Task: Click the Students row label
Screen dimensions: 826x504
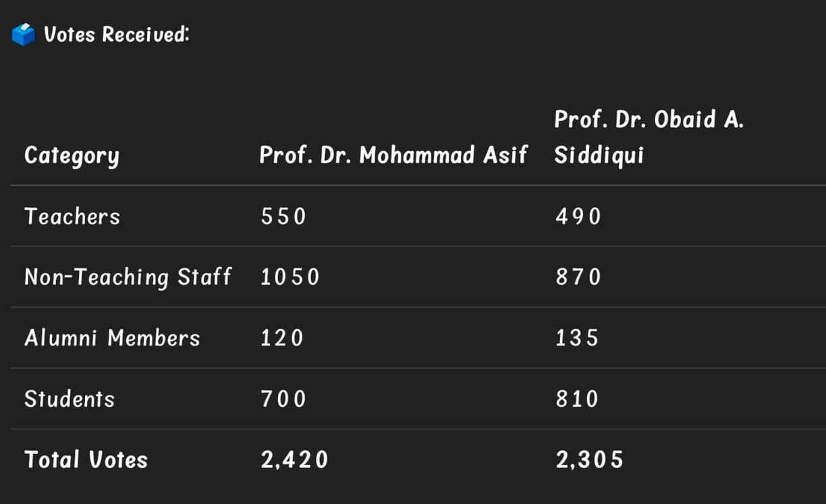Action: pos(70,399)
